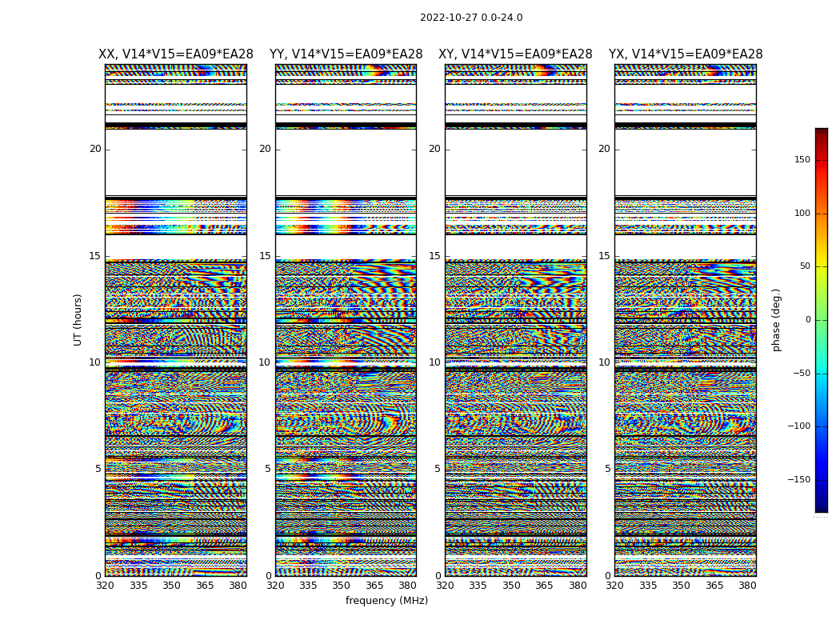Screen dimensions: 840x640
Task: Click the 'frequency (MHz)' x-axis label
Action: coord(386,600)
